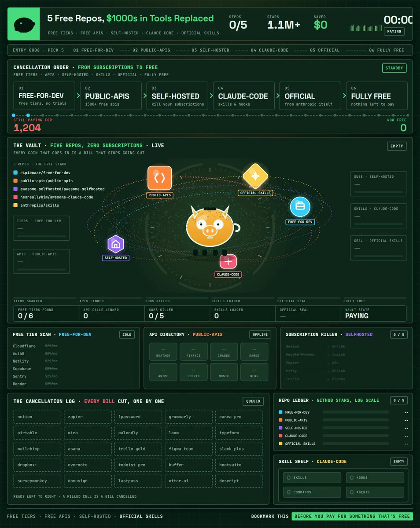The height and width of the screenshot is (528, 420).
Task: Click the red CLAUDE-CODE plus icon
Action: point(228,262)
